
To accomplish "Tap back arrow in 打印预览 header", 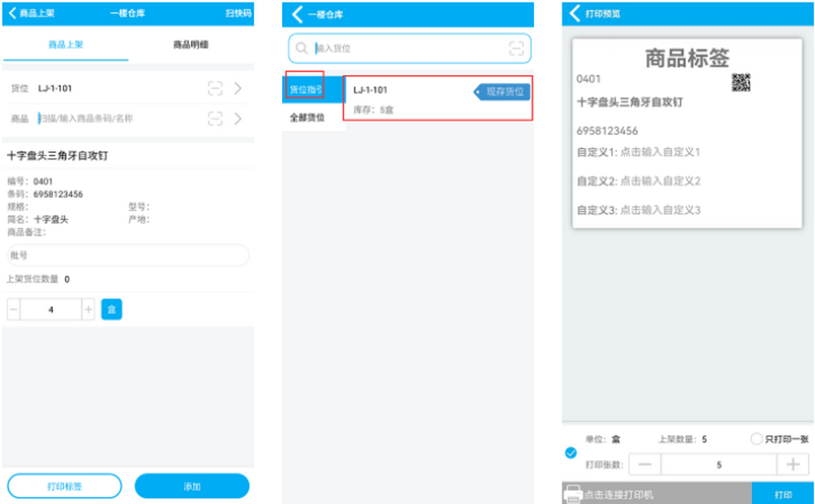I will pos(575,14).
